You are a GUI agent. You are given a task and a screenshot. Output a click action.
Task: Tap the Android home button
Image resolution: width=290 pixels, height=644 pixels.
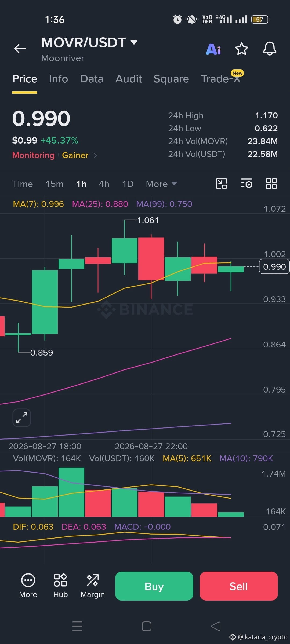147,626
